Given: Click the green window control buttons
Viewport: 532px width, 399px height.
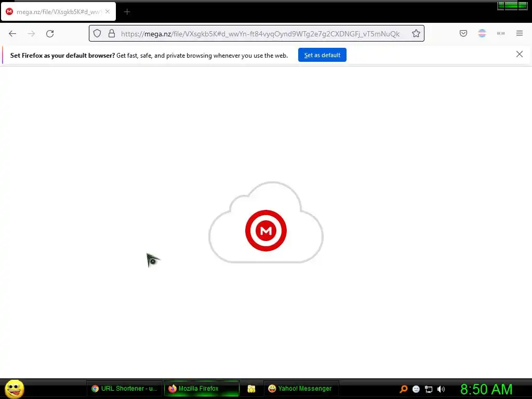Looking at the screenshot, I should [512, 5].
